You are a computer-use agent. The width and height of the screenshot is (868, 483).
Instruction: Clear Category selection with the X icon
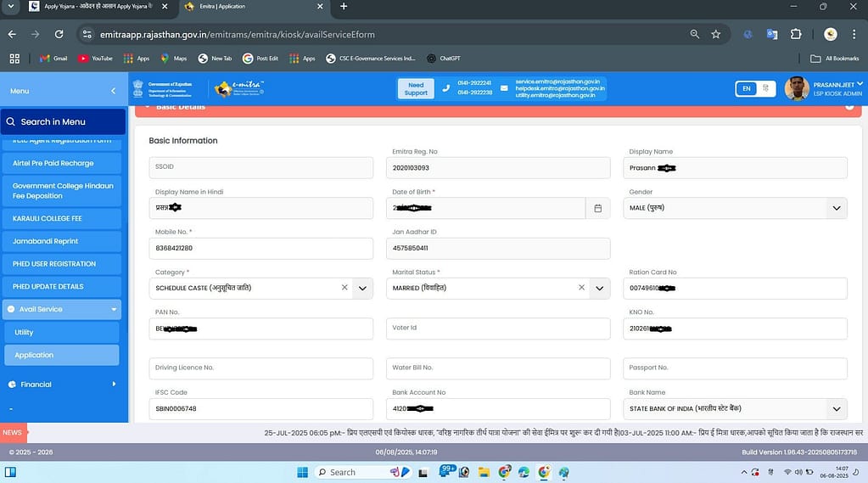point(344,288)
